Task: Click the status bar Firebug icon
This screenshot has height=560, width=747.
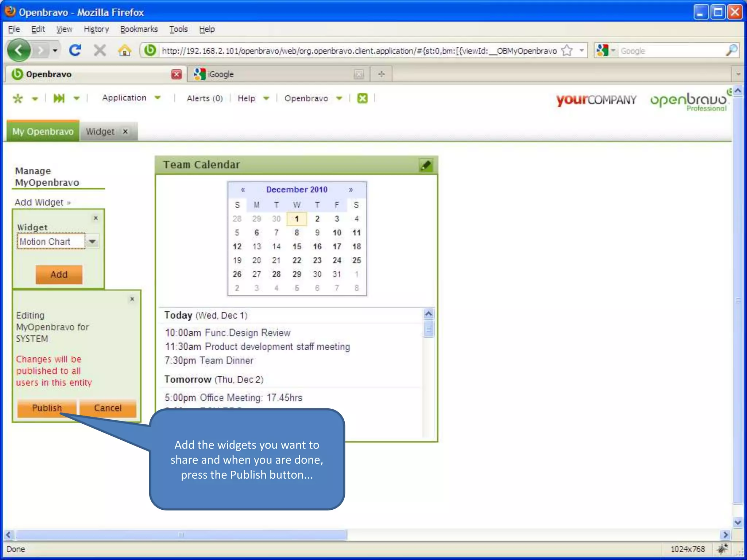Action: [723, 549]
